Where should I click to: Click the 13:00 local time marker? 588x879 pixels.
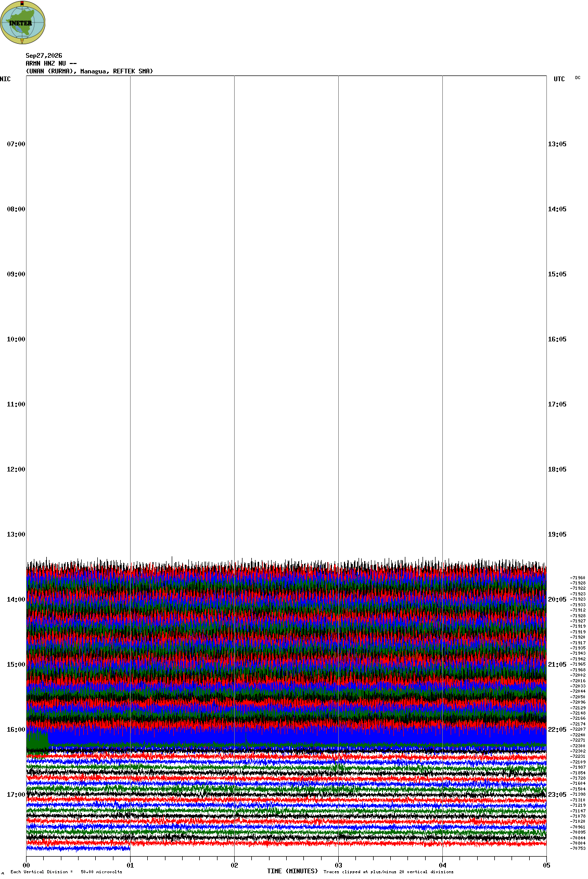click(16, 534)
